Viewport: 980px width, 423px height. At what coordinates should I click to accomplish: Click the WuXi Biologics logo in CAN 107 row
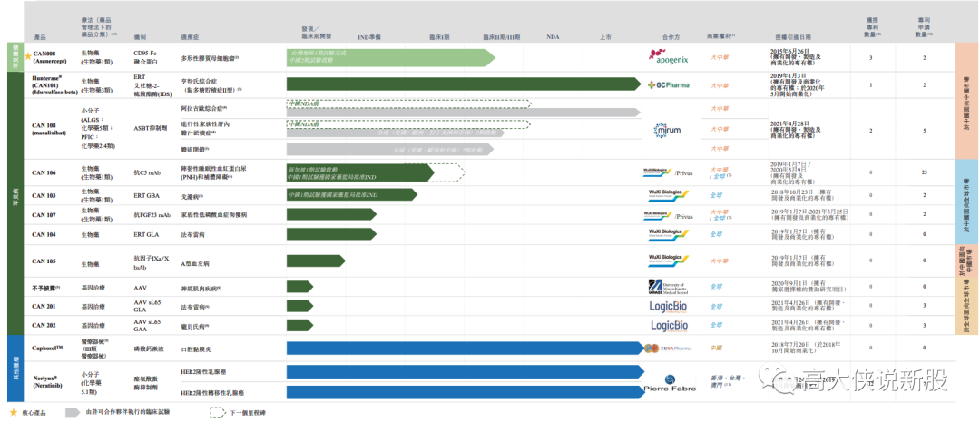tap(658, 215)
